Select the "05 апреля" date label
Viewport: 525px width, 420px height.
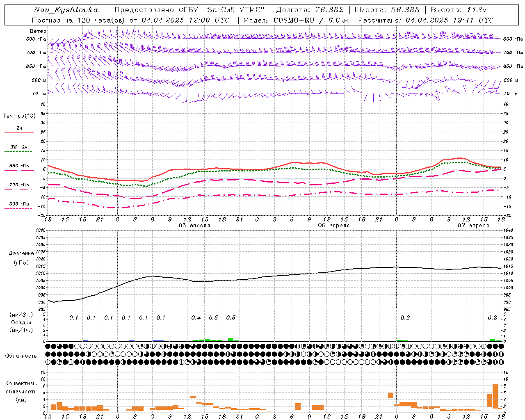[194, 226]
